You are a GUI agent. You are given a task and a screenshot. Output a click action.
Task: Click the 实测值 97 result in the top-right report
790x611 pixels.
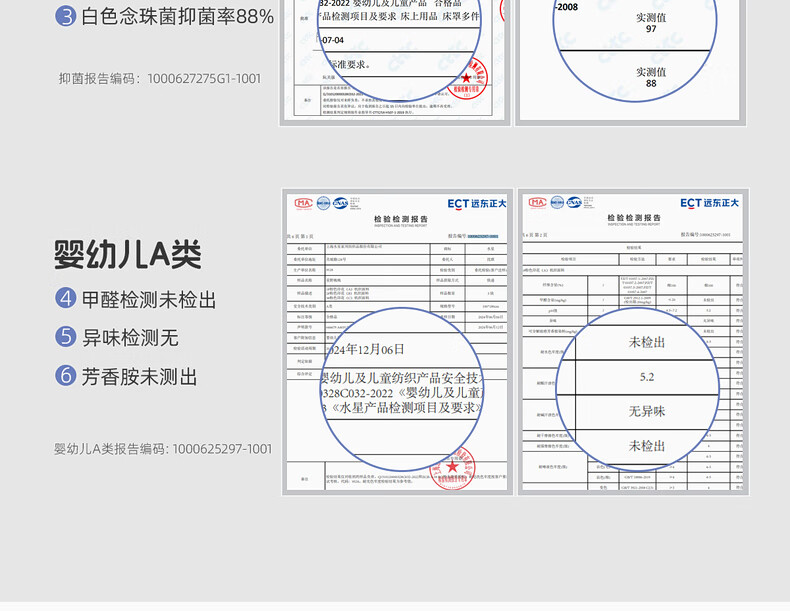651,23
